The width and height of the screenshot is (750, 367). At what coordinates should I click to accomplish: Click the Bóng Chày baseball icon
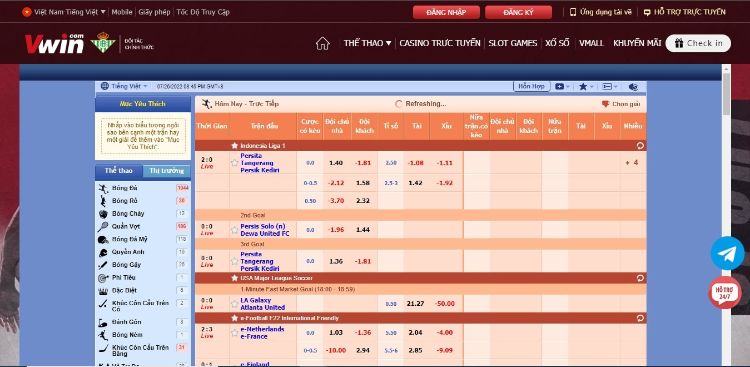(103, 214)
